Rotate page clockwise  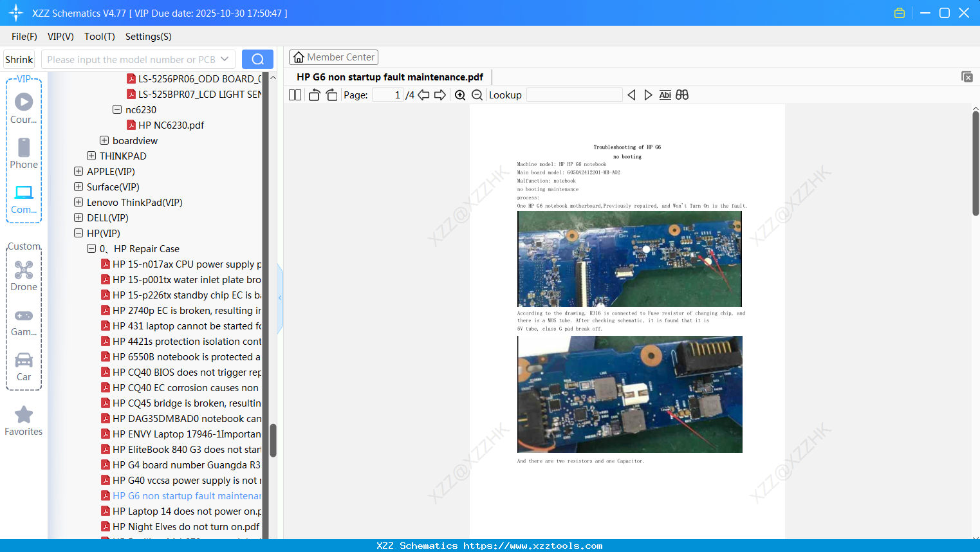[331, 95]
